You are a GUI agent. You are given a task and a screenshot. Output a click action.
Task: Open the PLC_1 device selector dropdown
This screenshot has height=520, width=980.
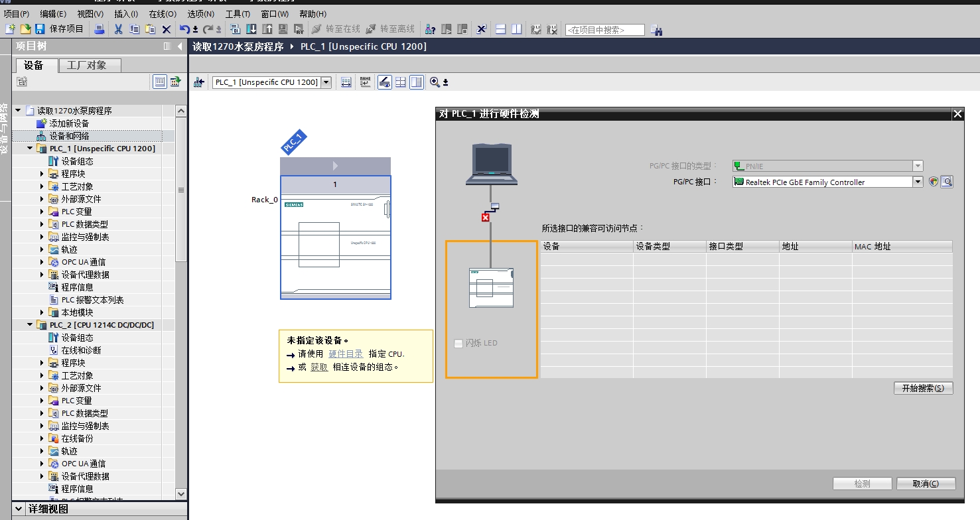[325, 82]
